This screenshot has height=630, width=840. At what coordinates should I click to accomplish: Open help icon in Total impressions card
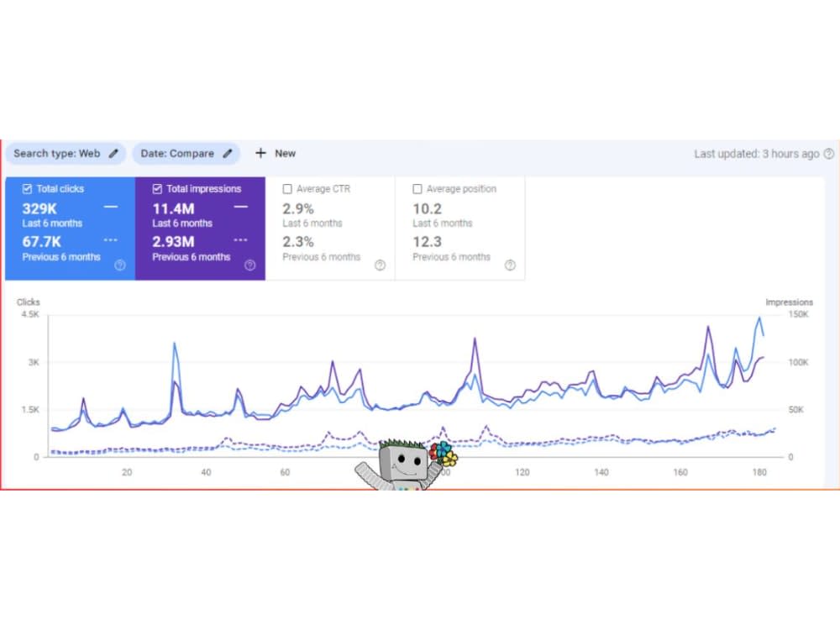coord(250,265)
